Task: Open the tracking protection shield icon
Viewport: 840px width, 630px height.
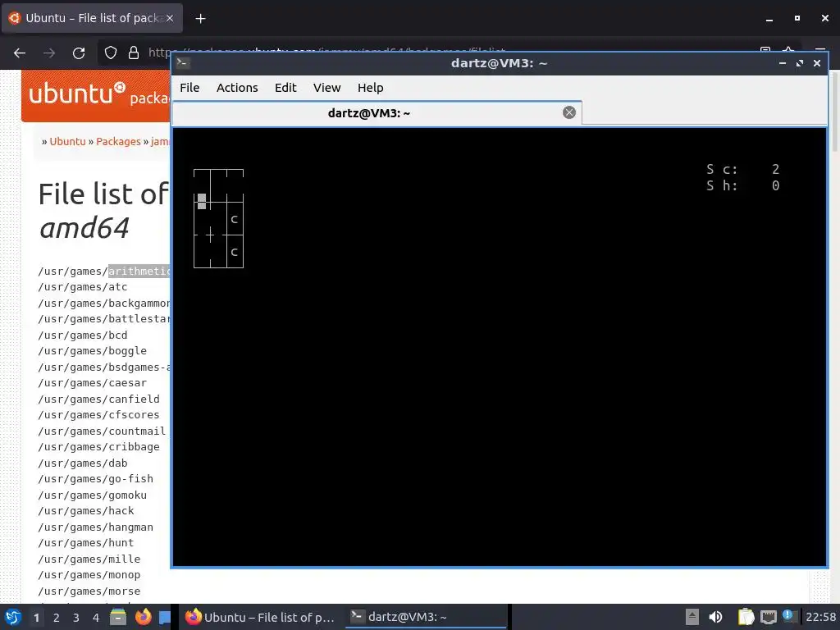Action: pyautogui.click(x=111, y=52)
